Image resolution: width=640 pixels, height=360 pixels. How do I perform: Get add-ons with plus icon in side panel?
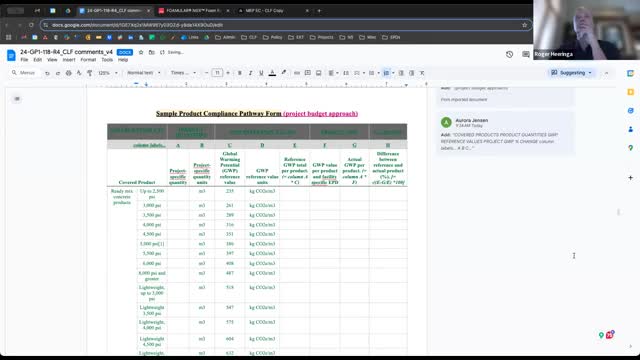coord(631,178)
